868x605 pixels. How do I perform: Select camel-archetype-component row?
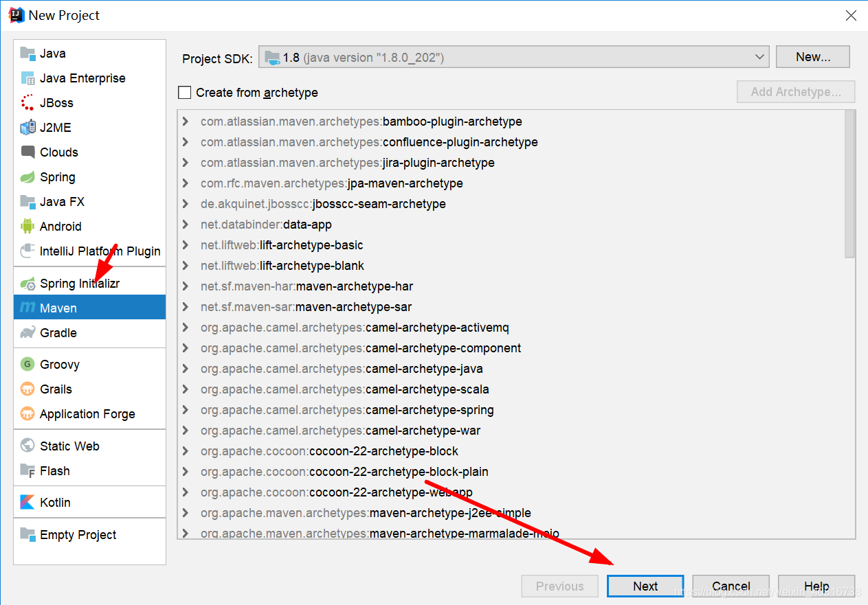(511, 348)
